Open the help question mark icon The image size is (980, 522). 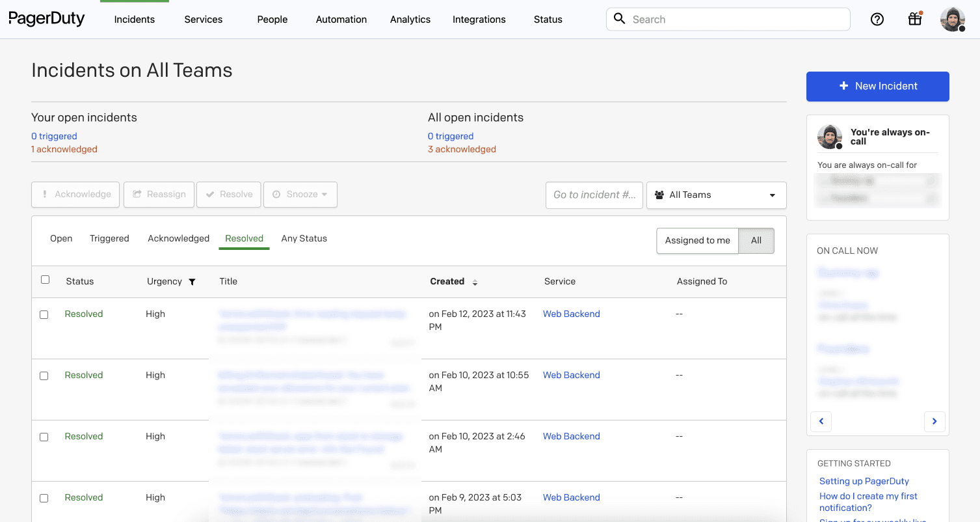tap(877, 20)
